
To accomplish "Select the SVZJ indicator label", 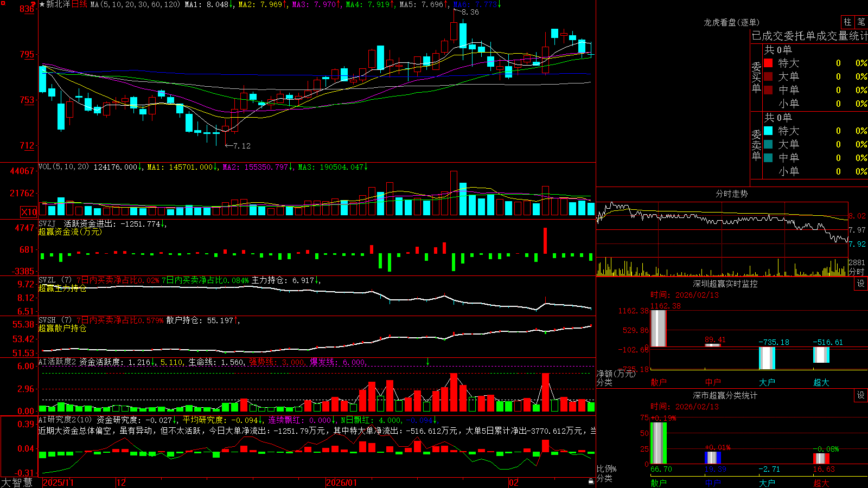I will coord(47,223).
